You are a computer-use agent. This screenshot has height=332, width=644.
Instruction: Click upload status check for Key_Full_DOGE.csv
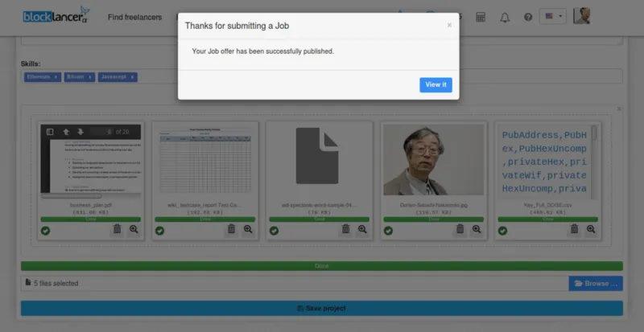click(502, 231)
